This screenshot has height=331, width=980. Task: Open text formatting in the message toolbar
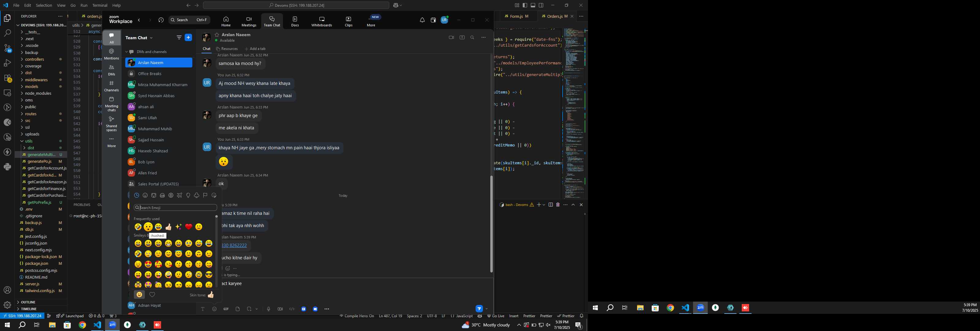[203, 309]
